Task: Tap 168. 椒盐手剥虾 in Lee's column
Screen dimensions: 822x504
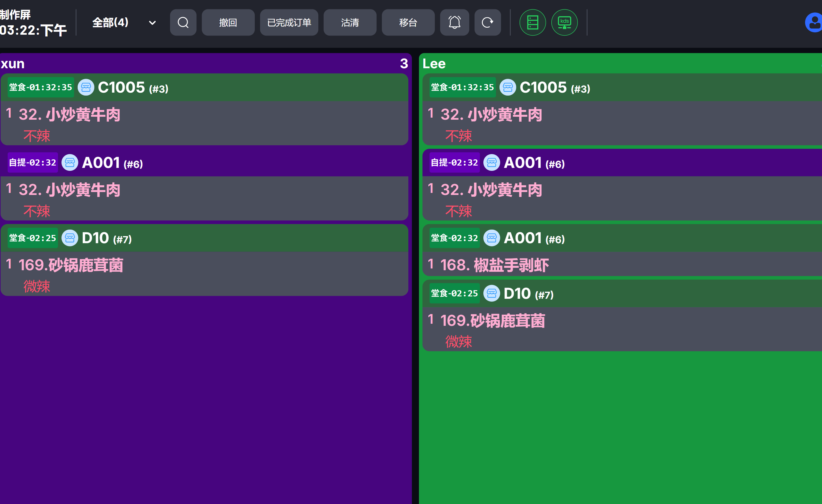Action: click(x=494, y=265)
